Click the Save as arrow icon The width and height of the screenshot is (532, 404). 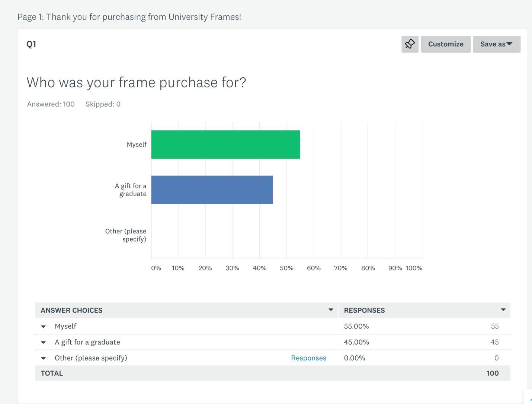coord(509,44)
